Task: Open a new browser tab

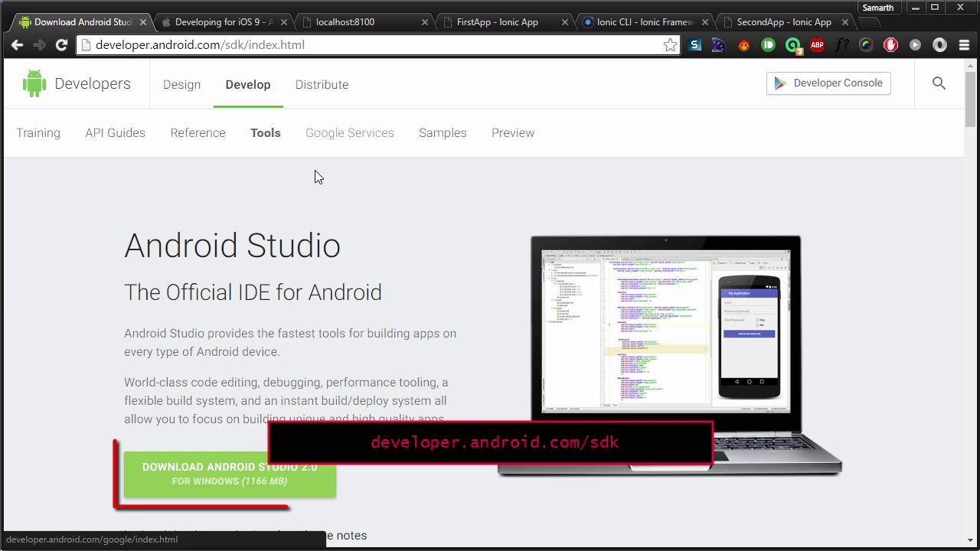Action: coord(870,23)
